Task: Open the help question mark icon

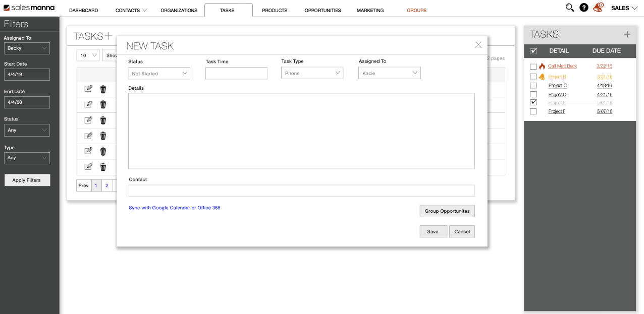Action: click(x=584, y=8)
